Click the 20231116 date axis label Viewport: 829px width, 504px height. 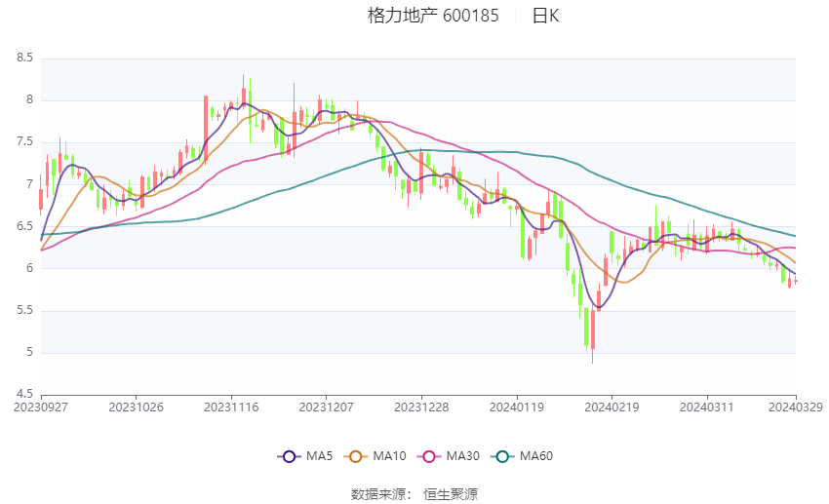pyautogui.click(x=231, y=407)
